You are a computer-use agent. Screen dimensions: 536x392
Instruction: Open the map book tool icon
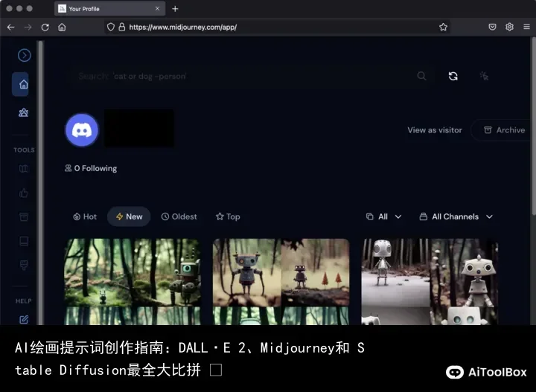(24, 168)
